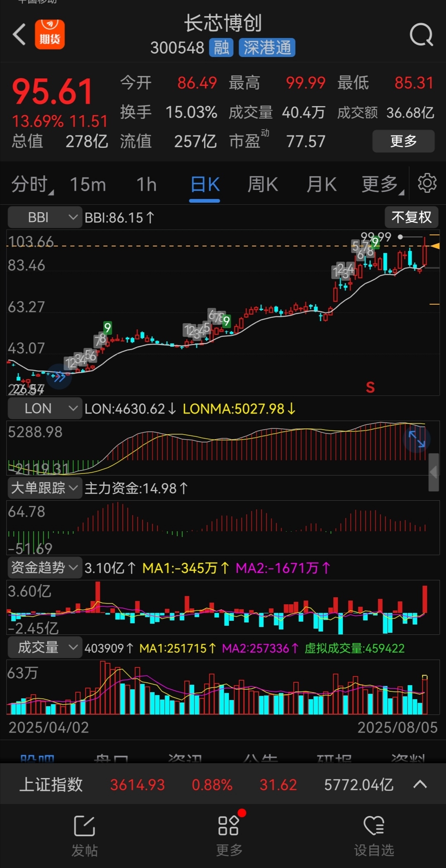Tap the stock title 长芯博创
The width and height of the screenshot is (446, 868).
pos(223,23)
